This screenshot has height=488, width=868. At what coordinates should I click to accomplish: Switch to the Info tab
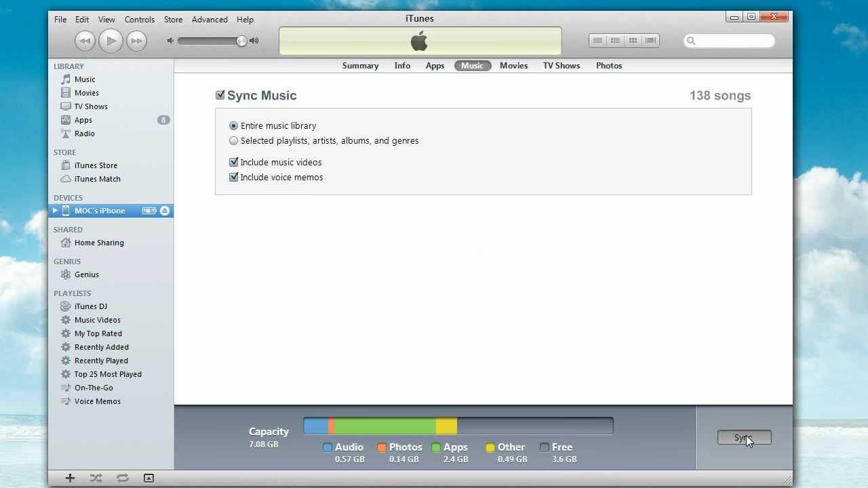(402, 66)
